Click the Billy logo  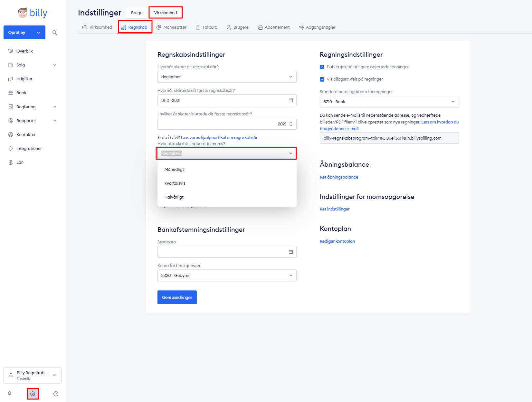click(33, 13)
